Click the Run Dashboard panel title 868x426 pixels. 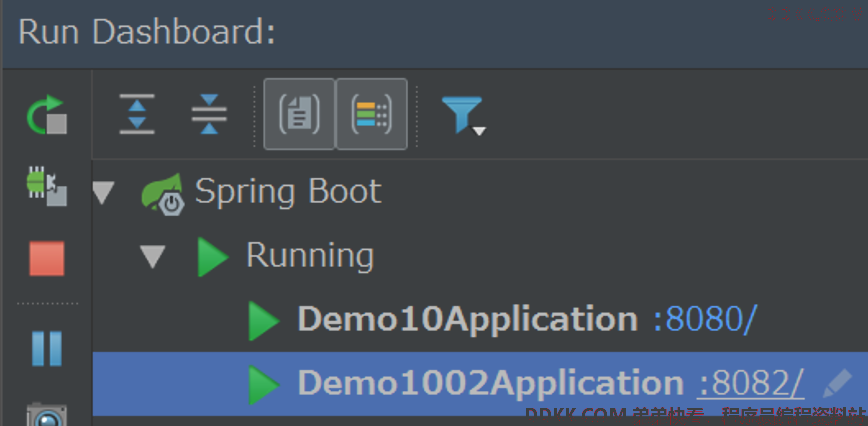pos(147,32)
